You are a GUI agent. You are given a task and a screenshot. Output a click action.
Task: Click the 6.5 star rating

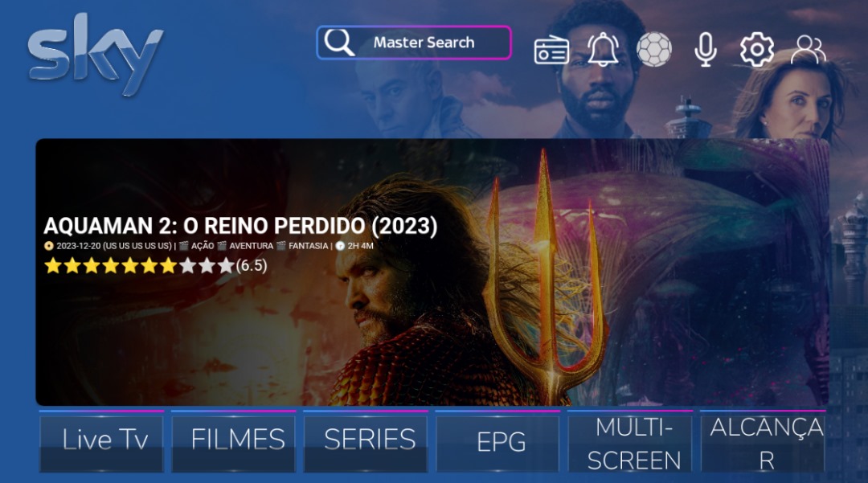[156, 266]
